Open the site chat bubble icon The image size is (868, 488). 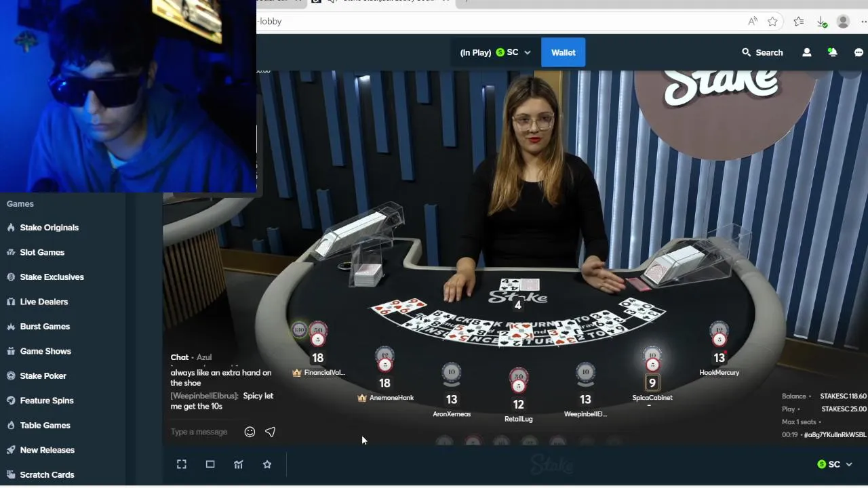pyautogui.click(x=859, y=52)
